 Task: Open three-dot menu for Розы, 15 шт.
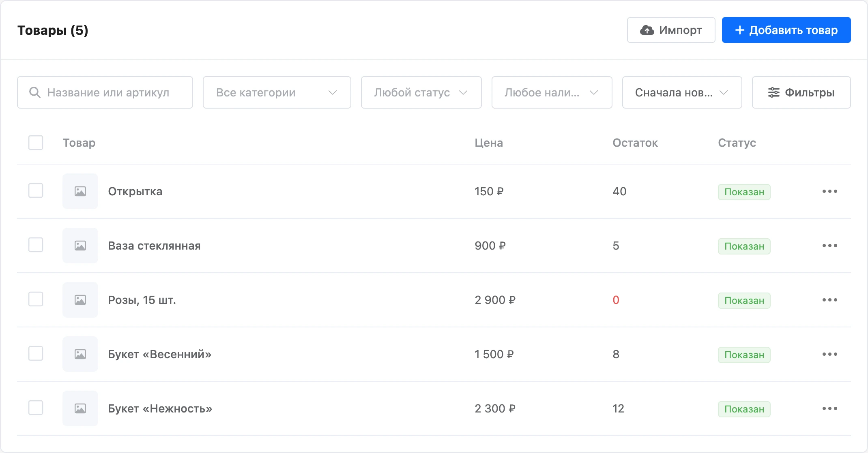click(x=829, y=300)
